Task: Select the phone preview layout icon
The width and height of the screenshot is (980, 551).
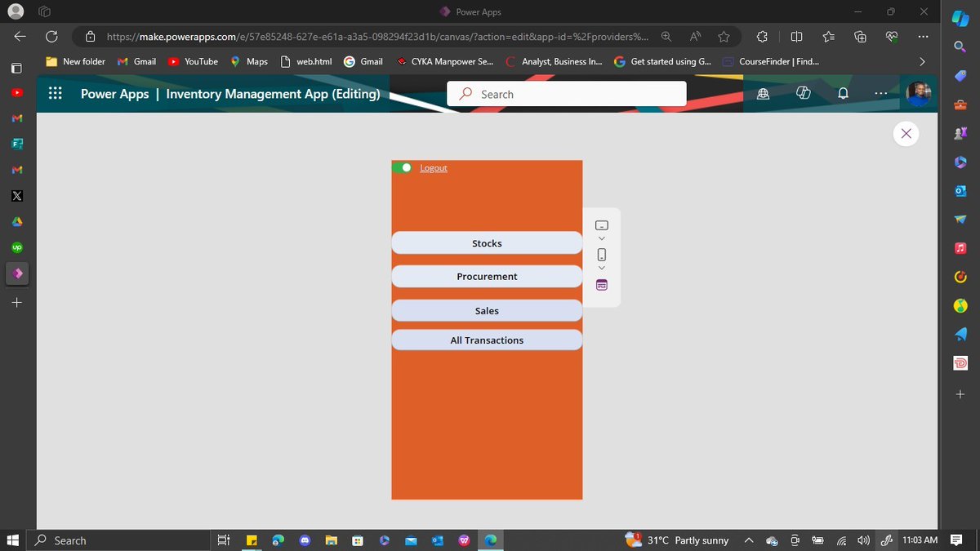Action: click(x=602, y=254)
